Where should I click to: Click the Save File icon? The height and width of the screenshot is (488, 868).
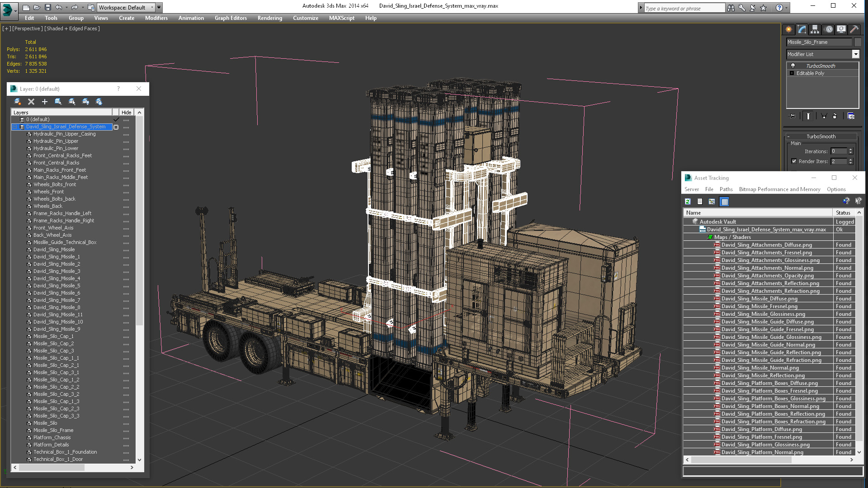click(x=47, y=7)
